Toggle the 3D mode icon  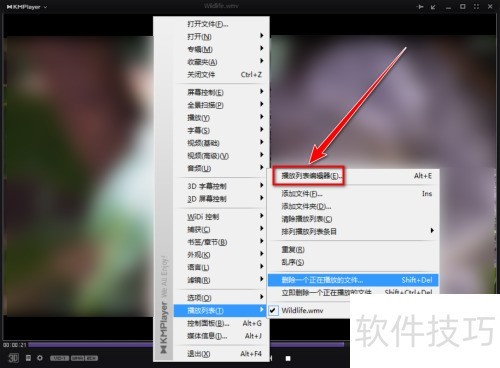(x=14, y=358)
